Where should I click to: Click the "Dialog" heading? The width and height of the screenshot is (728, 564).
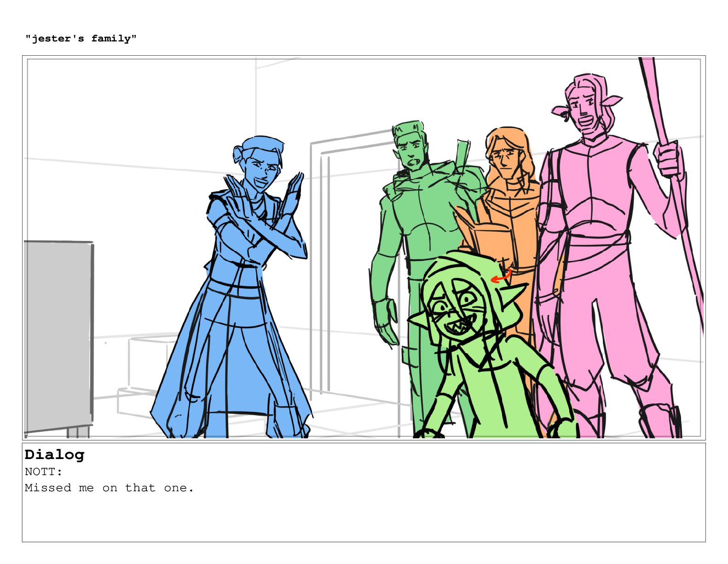[55, 455]
